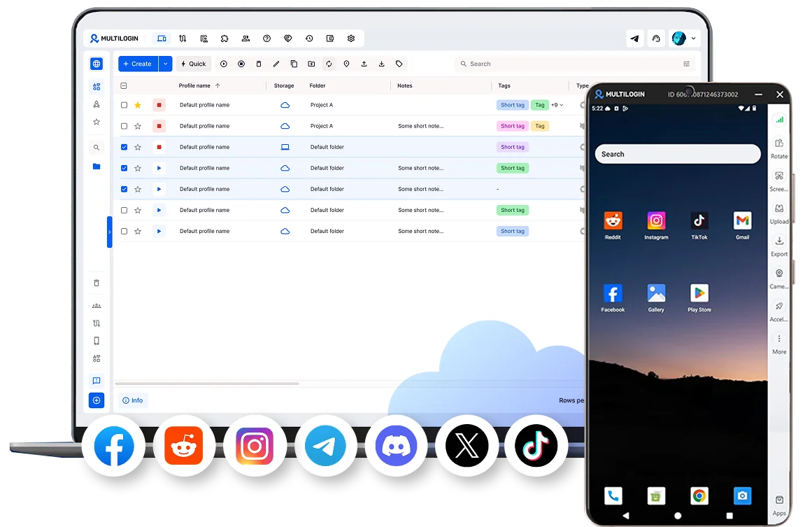Click the mobile phone icon in left sidebar
This screenshot has width=812, height=527.
pos(97,340)
